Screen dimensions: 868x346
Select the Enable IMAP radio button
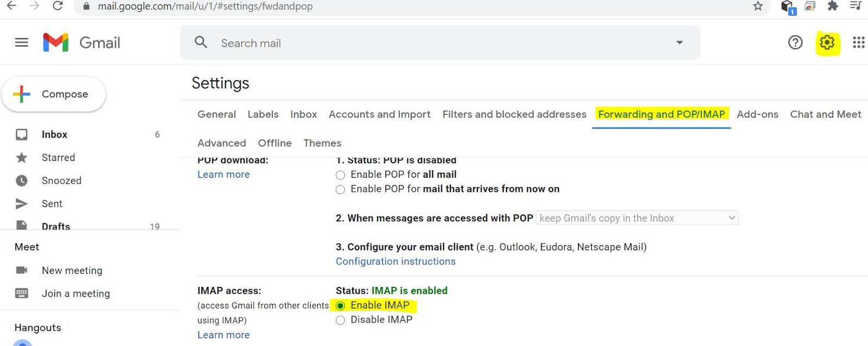pyautogui.click(x=340, y=305)
